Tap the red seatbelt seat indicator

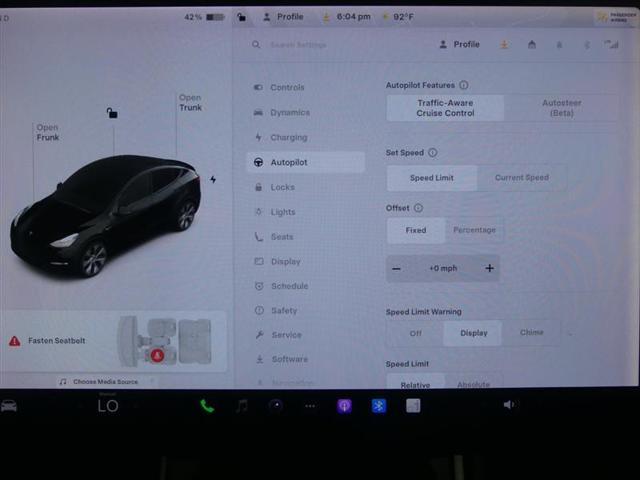pos(157,355)
